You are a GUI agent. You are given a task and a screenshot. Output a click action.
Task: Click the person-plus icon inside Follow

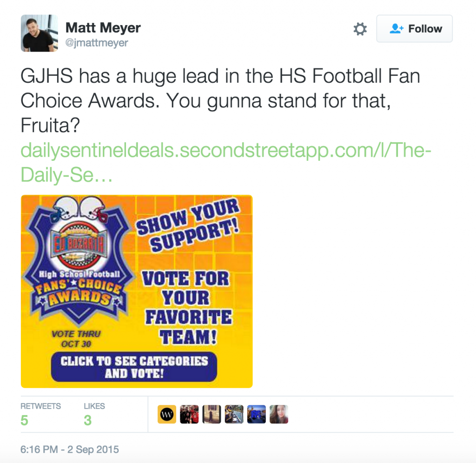[397, 28]
